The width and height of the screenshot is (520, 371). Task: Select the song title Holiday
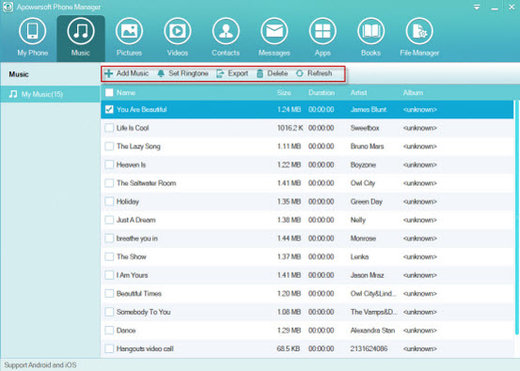tap(128, 202)
